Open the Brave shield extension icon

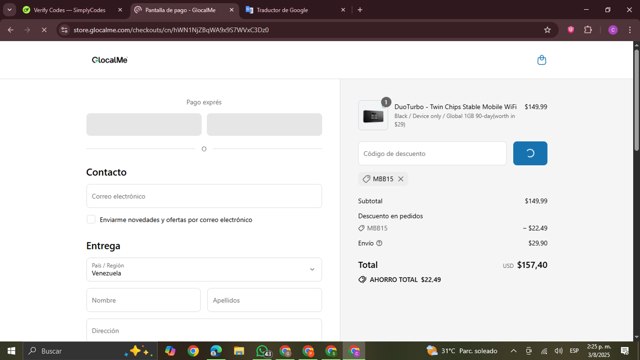pos(571,30)
